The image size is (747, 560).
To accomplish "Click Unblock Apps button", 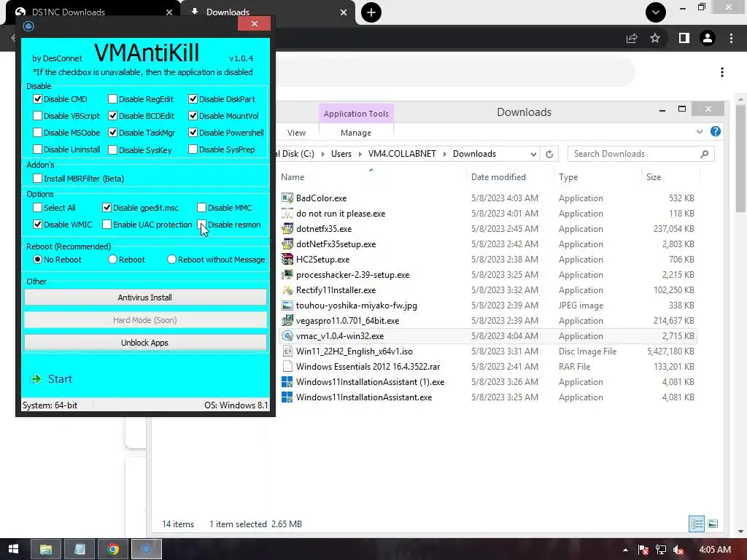I will point(145,343).
